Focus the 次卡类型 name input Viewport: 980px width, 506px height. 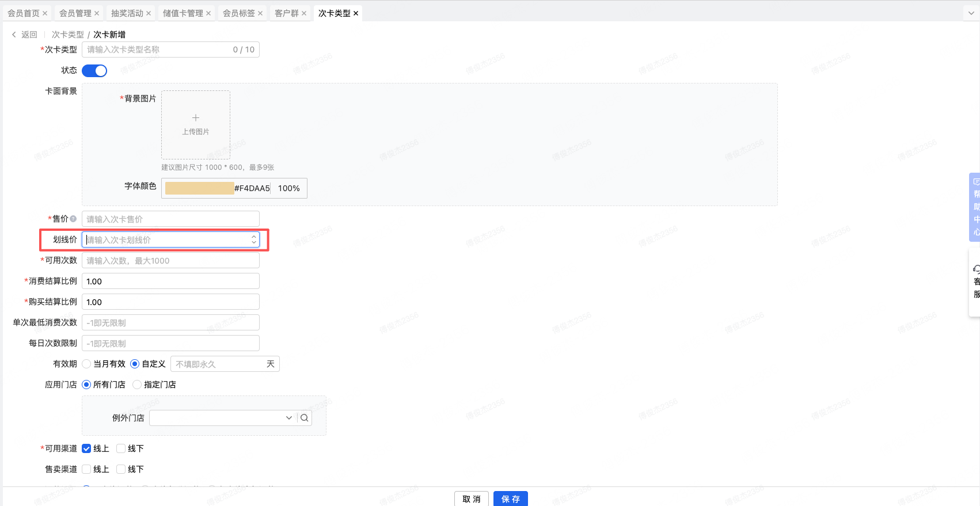tap(170, 50)
